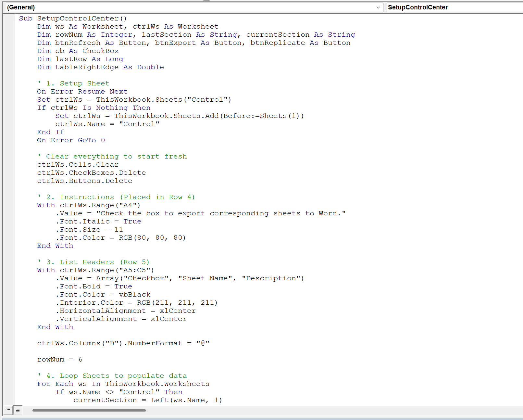Switch to Full Module View
This screenshot has width=523, height=420.
18,410
